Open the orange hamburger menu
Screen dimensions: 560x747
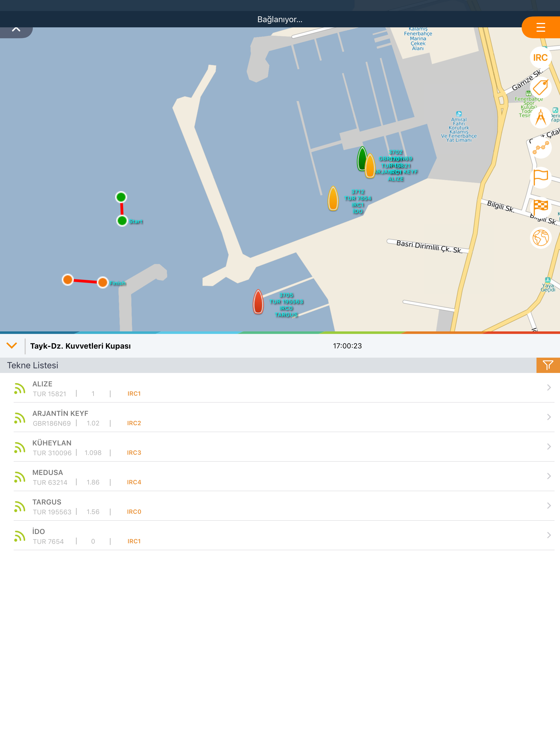540,27
